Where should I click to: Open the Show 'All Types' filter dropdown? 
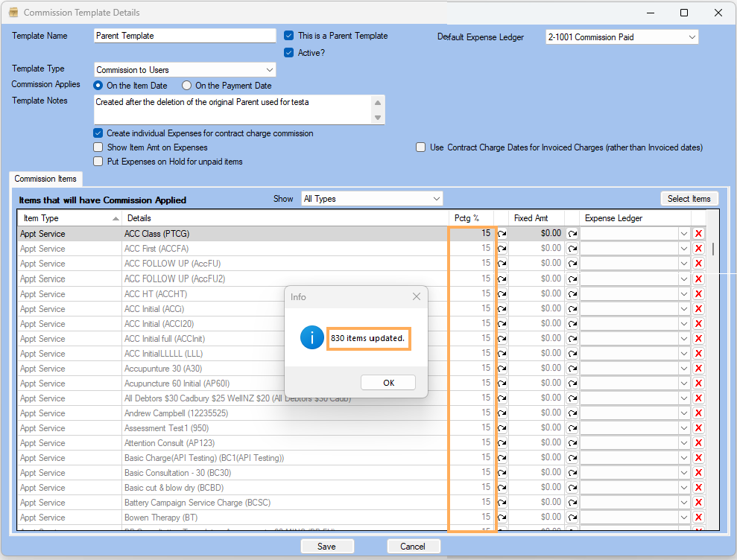tap(436, 199)
